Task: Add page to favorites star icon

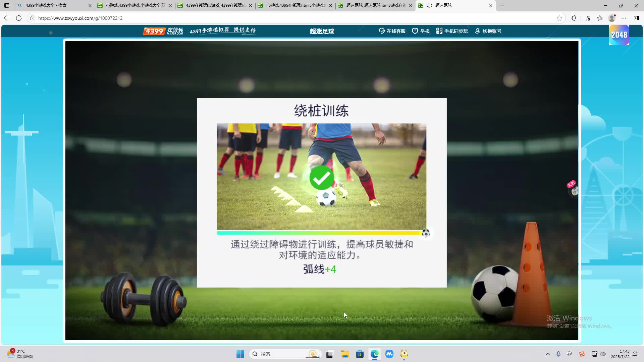Action: [559, 18]
